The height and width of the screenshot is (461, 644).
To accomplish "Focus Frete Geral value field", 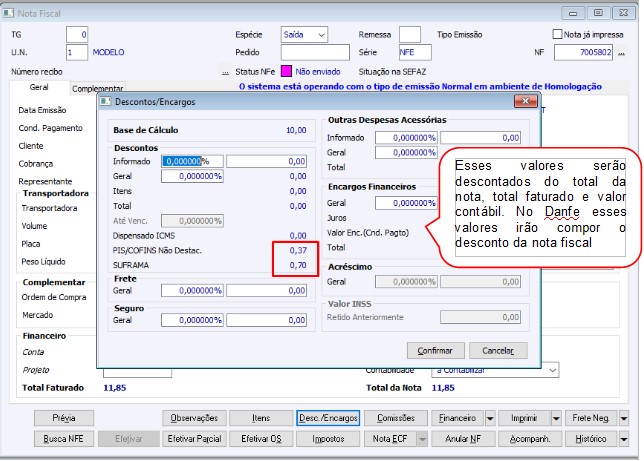I will 267,291.
